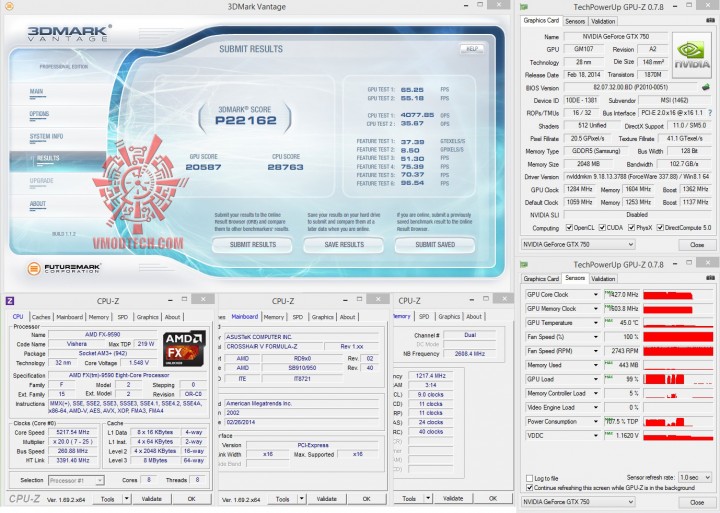Click the NVIDIA logo in GPU-Z
720x513 pixels.
[692, 55]
